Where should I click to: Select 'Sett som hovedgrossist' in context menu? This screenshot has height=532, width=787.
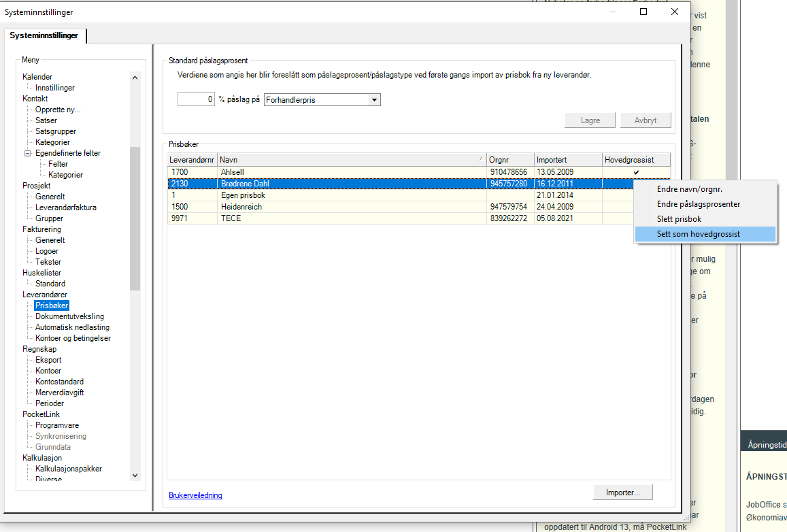[698, 234]
